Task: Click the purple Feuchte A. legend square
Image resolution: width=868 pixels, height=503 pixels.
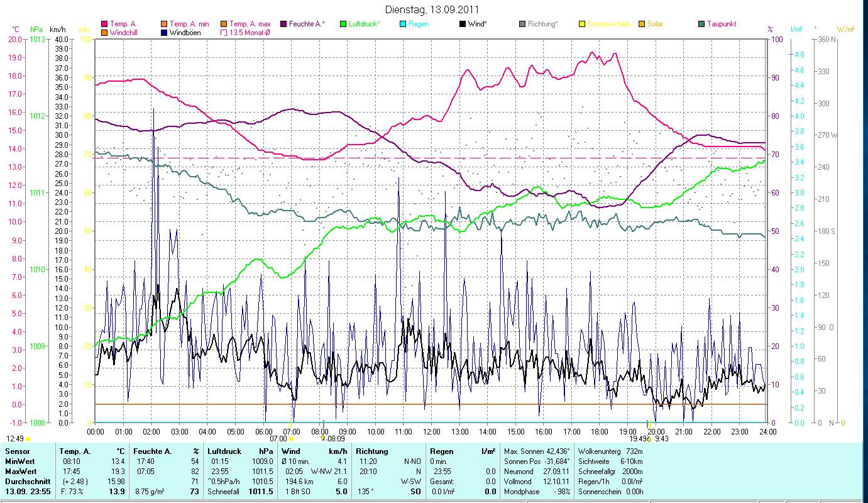Action: [x=283, y=24]
